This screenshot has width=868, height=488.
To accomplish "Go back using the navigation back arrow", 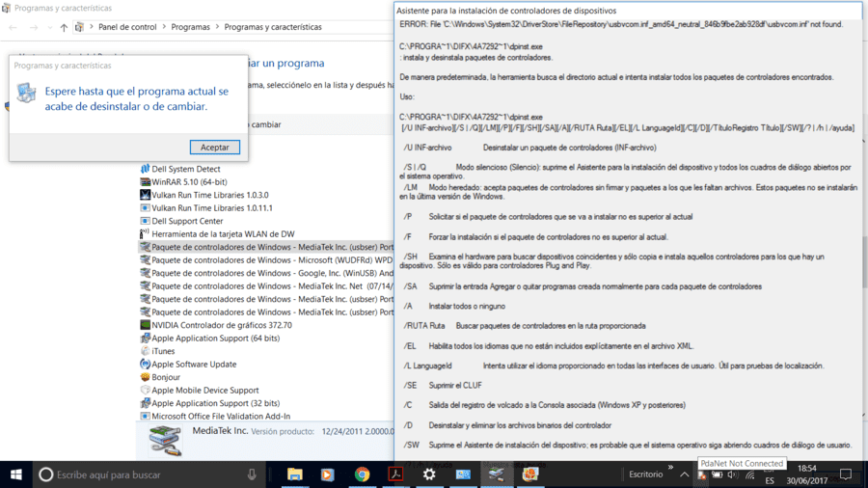I will coord(13,27).
